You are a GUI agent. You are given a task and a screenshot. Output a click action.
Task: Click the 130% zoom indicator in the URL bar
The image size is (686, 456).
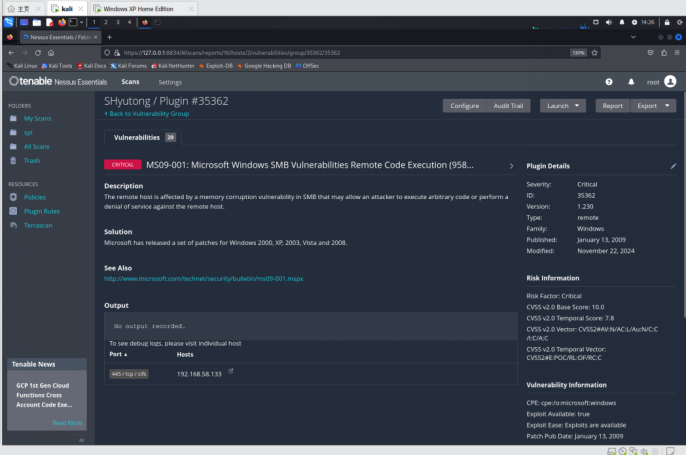click(578, 53)
